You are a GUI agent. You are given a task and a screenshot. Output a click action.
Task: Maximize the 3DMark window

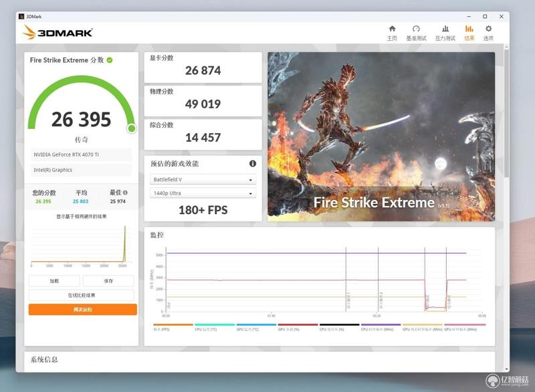(x=485, y=16)
